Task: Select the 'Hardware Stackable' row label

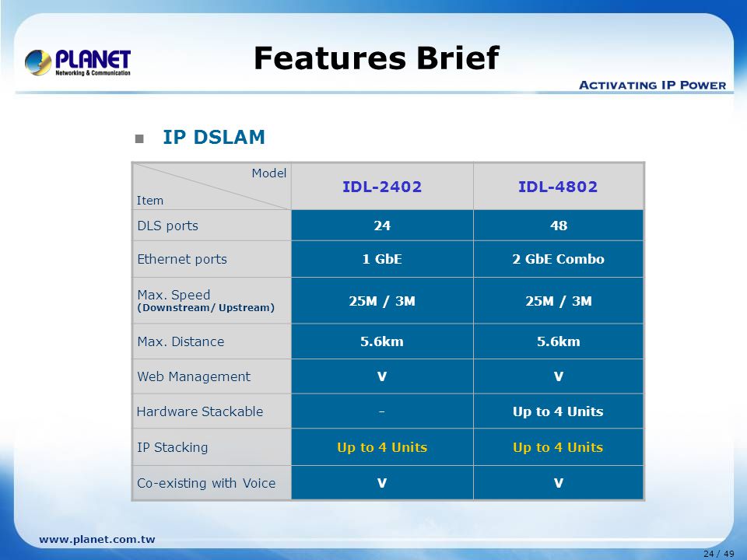Action: pos(200,411)
